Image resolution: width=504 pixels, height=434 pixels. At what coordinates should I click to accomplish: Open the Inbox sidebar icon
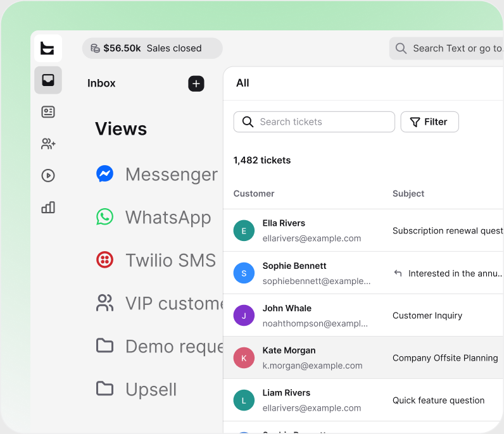coord(48,80)
